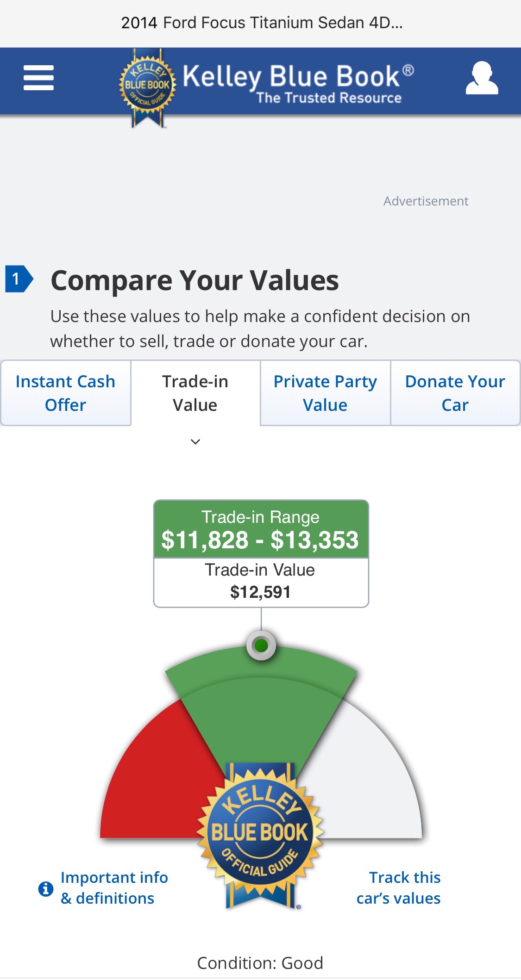Click the green zone of the gauge

click(x=261, y=708)
